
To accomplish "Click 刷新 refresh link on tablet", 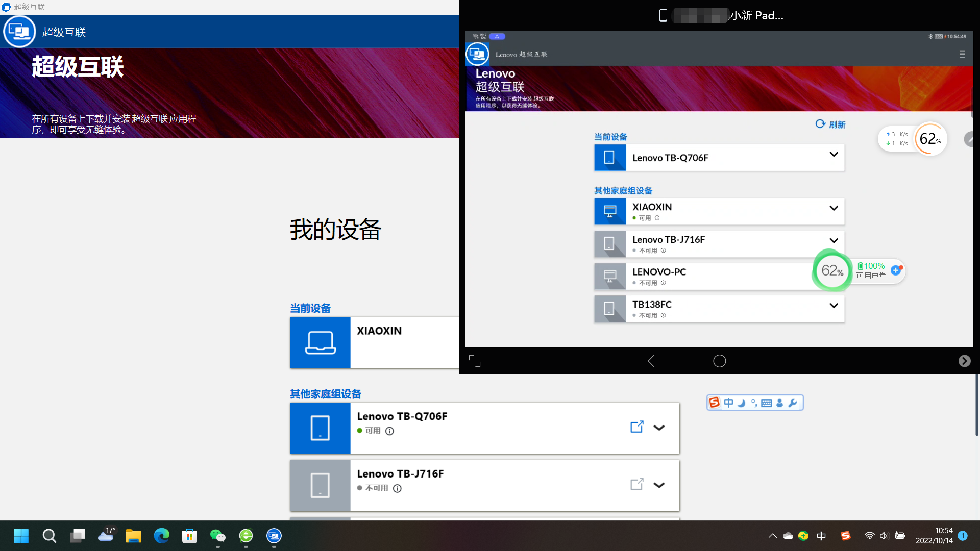I will pyautogui.click(x=830, y=124).
